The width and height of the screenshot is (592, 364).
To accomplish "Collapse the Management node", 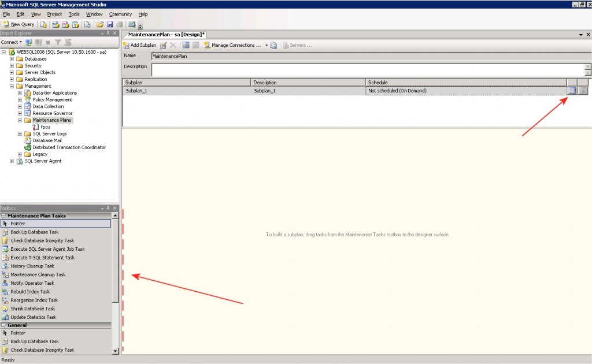I will coord(12,86).
